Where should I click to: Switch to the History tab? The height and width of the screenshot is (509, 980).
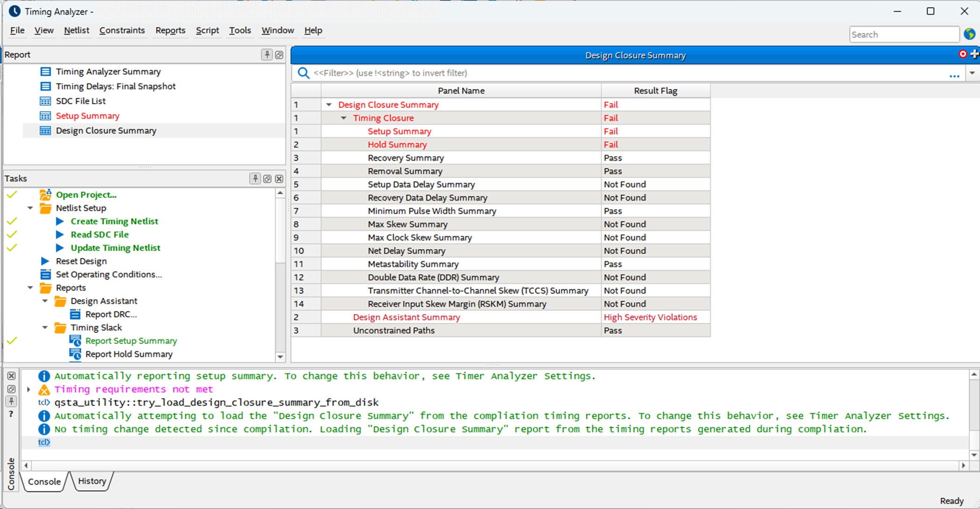(x=92, y=481)
